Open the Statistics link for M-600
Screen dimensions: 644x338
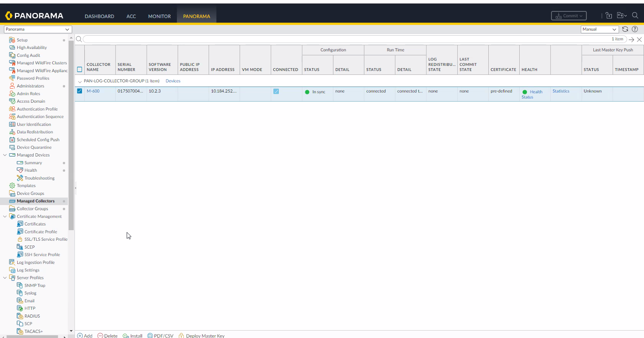click(561, 91)
